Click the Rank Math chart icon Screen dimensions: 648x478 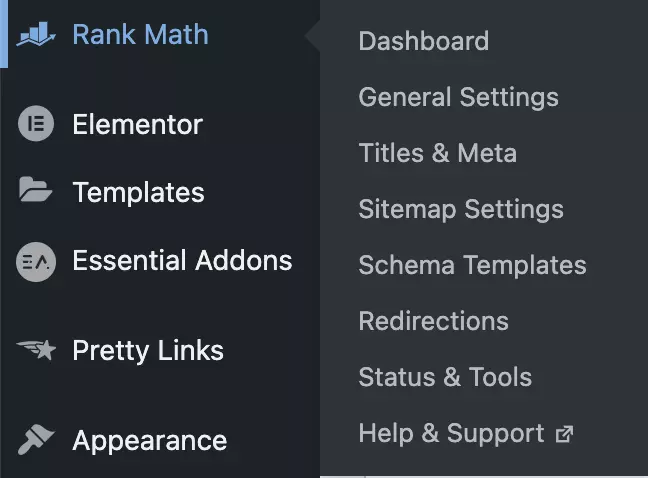[x=36, y=34]
